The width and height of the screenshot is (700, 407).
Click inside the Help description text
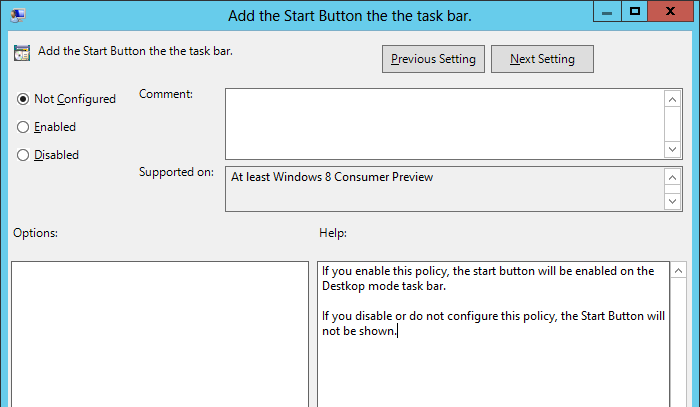click(x=490, y=300)
